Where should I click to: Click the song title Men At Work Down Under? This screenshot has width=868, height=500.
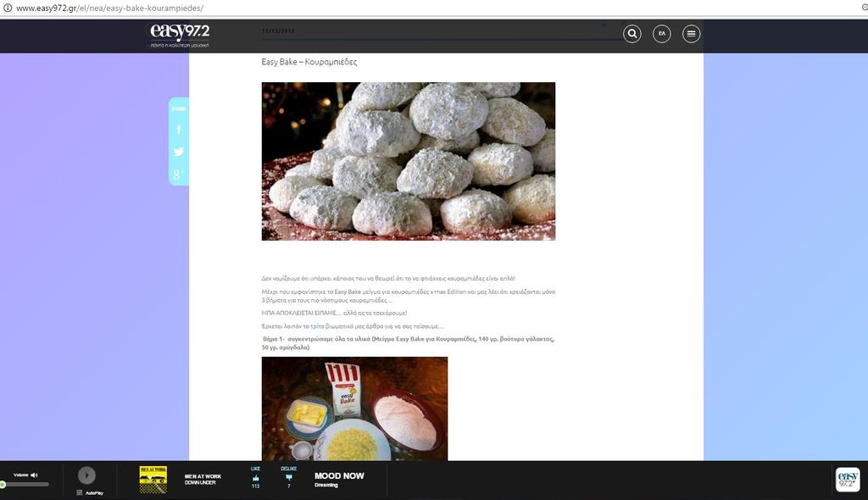pyautogui.click(x=203, y=480)
